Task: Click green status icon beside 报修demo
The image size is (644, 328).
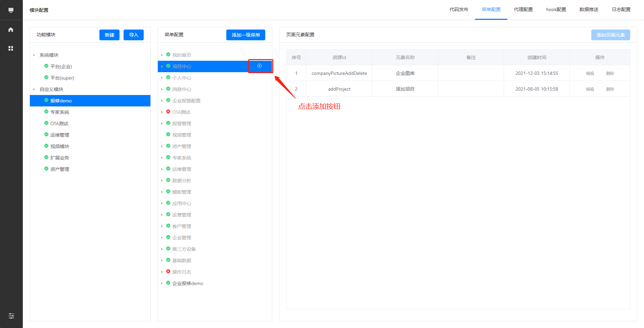Action: coord(46,100)
